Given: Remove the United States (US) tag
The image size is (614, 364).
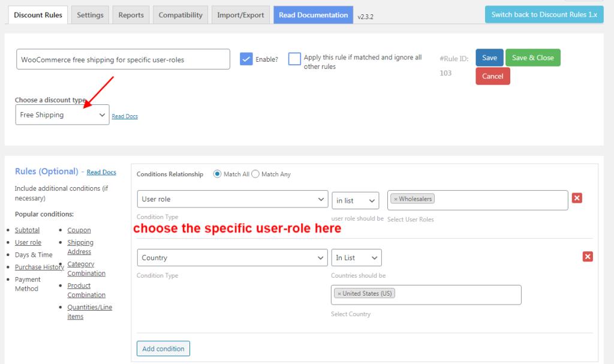Looking at the screenshot, I should point(339,293).
